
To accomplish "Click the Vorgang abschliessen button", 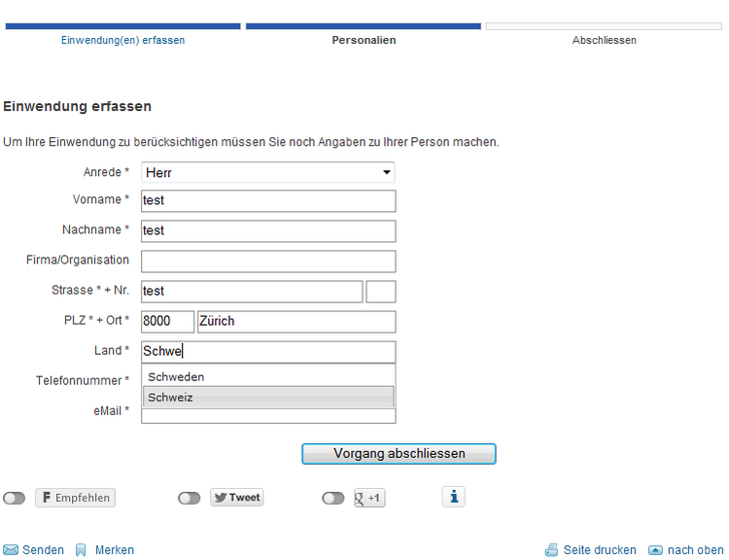I will (x=399, y=453).
